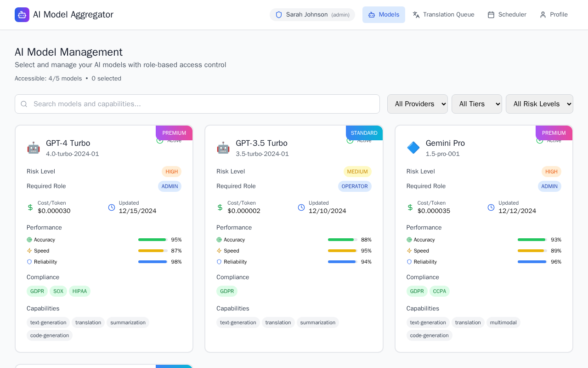Click the AI Model Aggregator robot logo
Viewport: 588px width, 368px height.
tap(22, 15)
